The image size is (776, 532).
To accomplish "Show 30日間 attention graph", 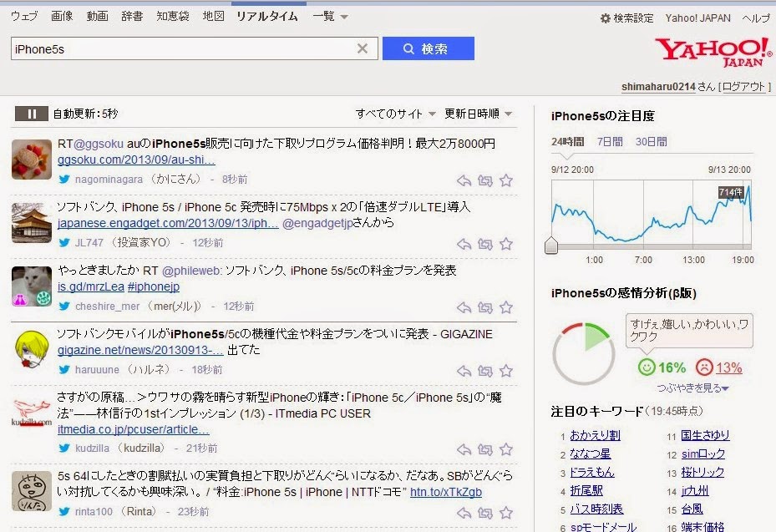I will point(652,141).
